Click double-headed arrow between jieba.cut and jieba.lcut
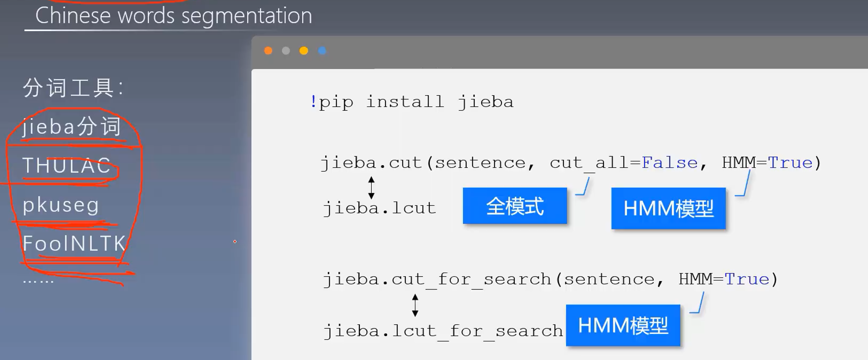This screenshot has width=868, height=360. [371, 187]
